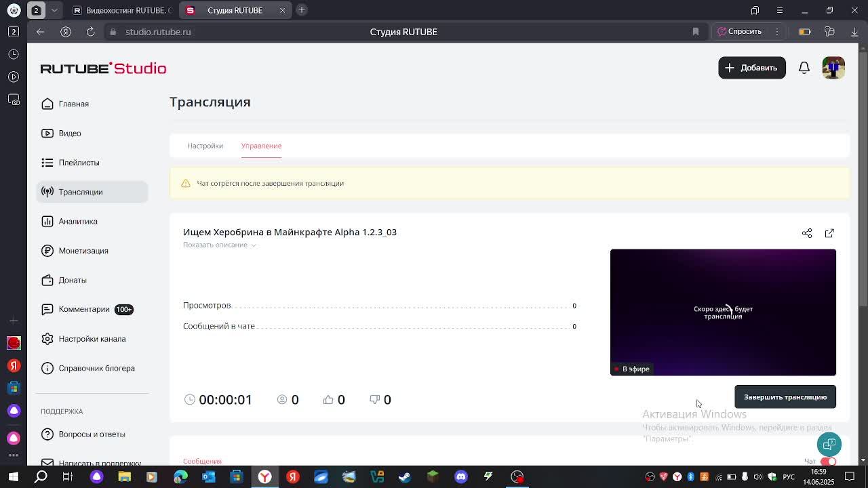Open Windows Start menu
This screenshot has width=868, height=488.
(14, 476)
